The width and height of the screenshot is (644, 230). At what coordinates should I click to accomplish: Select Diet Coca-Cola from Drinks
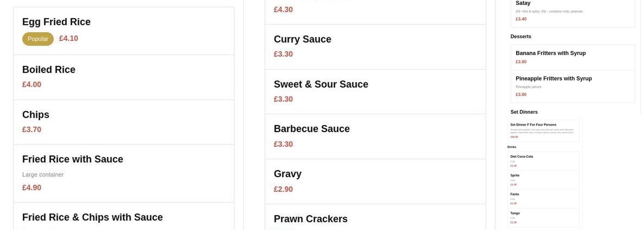543,161
